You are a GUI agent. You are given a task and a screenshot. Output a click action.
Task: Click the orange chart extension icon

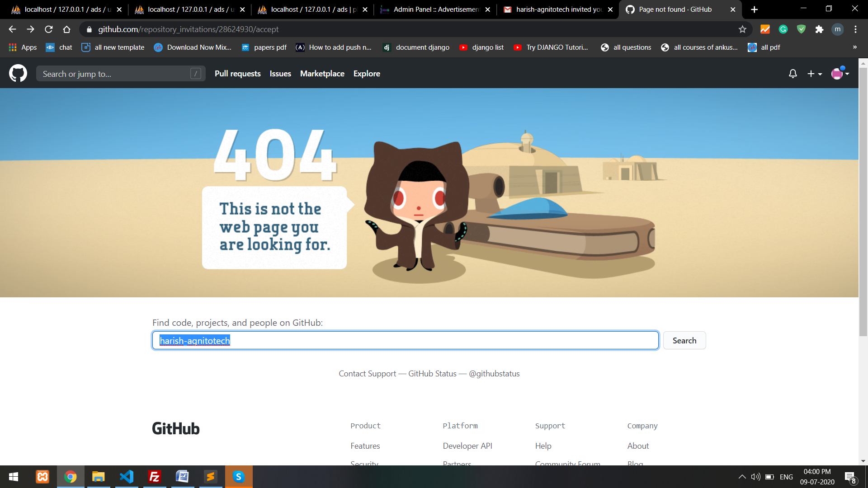(x=765, y=29)
